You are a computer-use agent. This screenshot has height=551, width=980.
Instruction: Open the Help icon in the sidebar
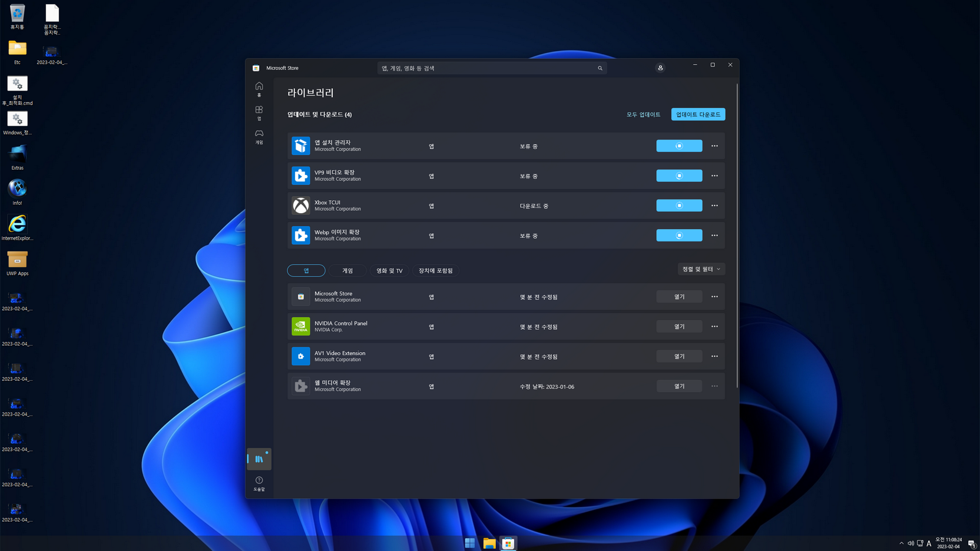tap(259, 483)
